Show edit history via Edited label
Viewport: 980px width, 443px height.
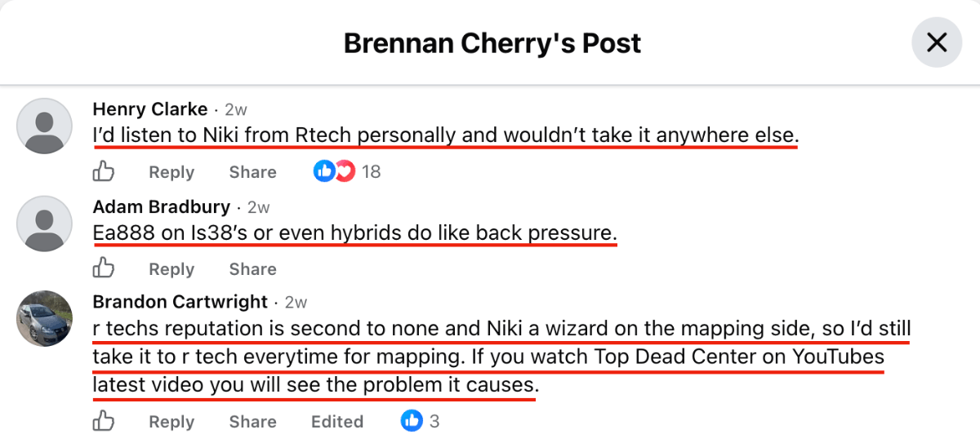pos(337,422)
